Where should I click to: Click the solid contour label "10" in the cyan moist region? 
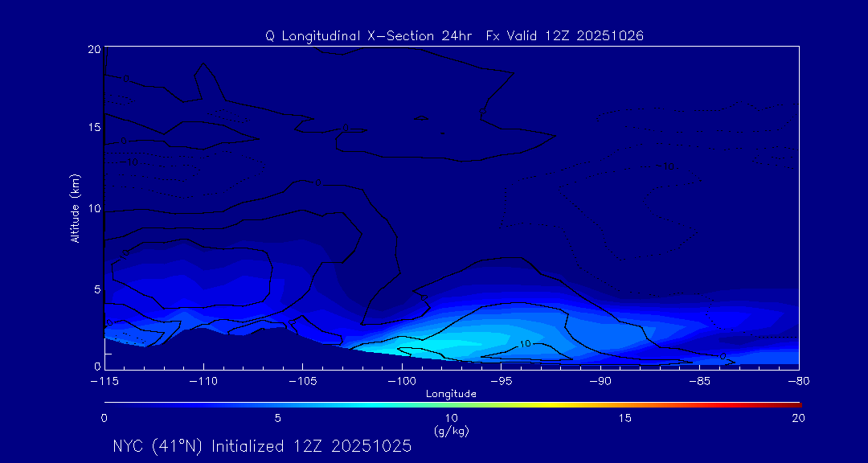pyautogui.click(x=525, y=344)
